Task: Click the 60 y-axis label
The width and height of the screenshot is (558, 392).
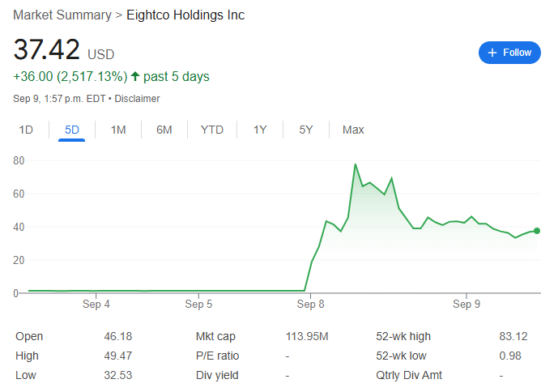Action: pyautogui.click(x=19, y=194)
